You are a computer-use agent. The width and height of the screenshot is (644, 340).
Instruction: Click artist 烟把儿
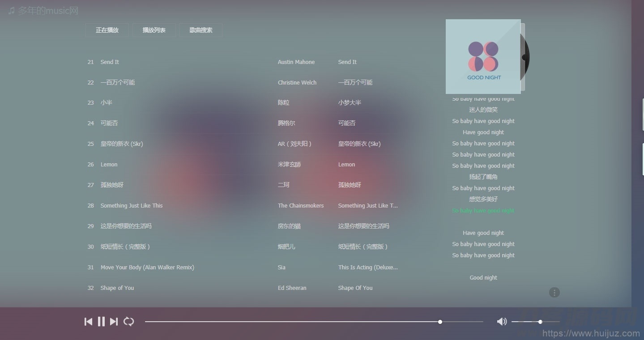tap(286, 246)
